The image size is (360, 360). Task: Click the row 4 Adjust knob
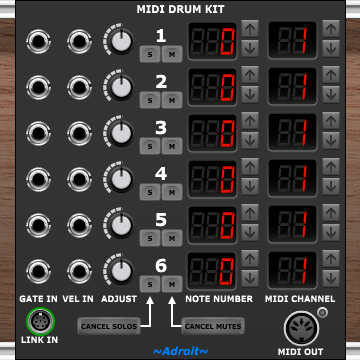[x=121, y=180]
